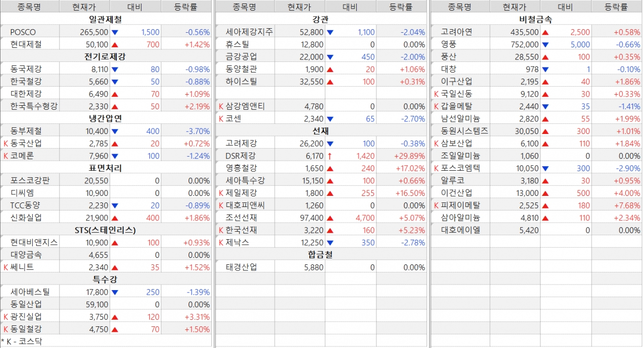644x348 pixels.
Task: Click the 표면처리 group heading
Action: click(105, 168)
